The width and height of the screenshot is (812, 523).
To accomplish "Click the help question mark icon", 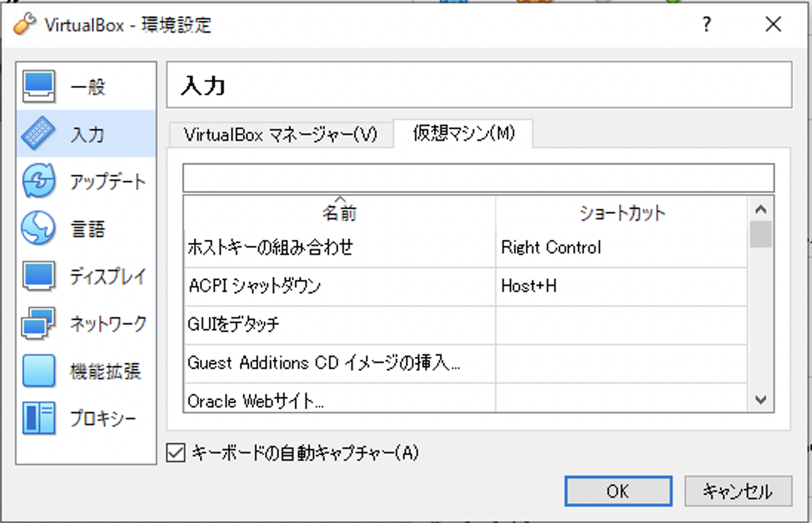I will point(707,24).
